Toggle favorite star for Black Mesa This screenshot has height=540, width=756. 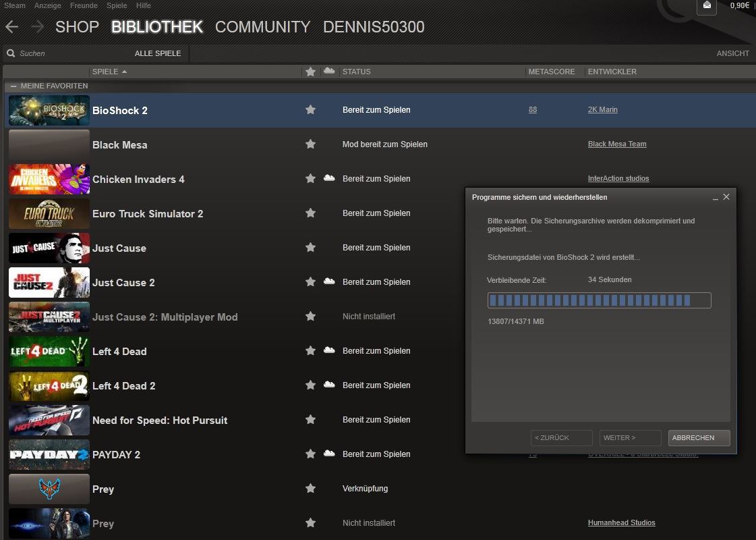[x=310, y=144]
